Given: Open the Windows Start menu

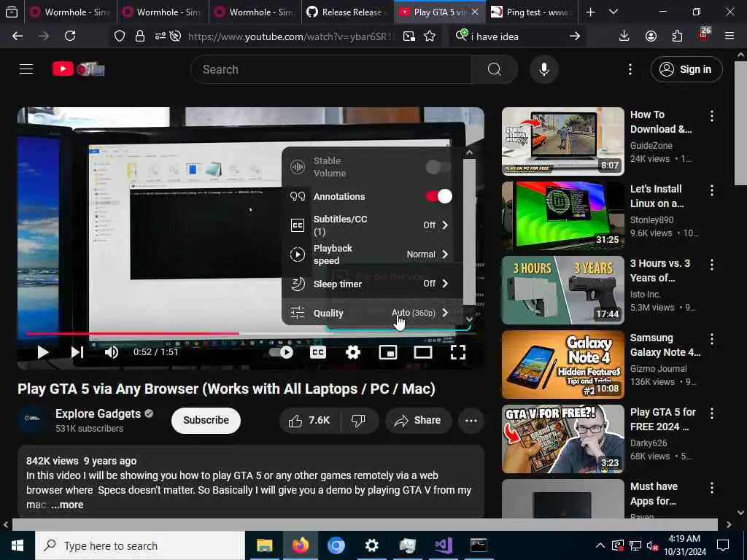Looking at the screenshot, I should (18, 545).
